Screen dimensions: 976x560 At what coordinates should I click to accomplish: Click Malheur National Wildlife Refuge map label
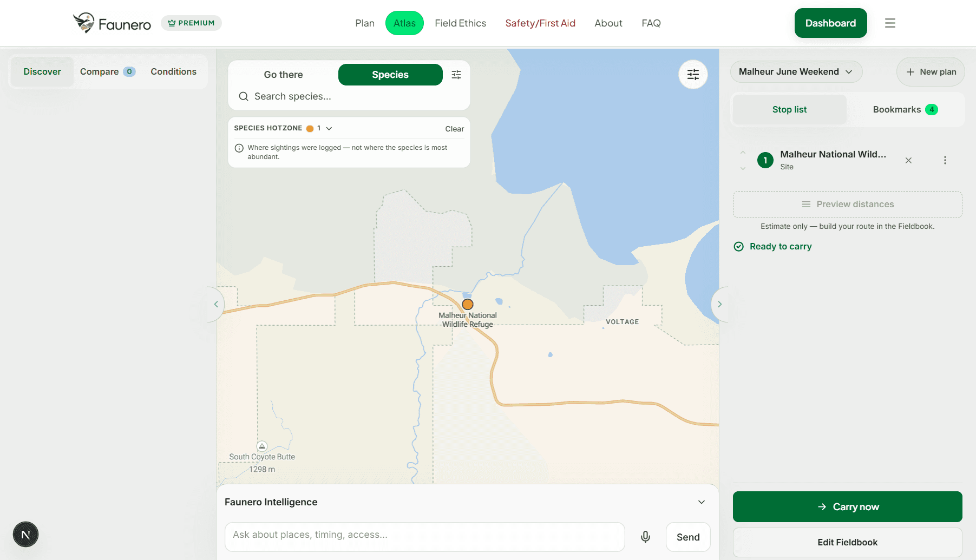pyautogui.click(x=468, y=320)
